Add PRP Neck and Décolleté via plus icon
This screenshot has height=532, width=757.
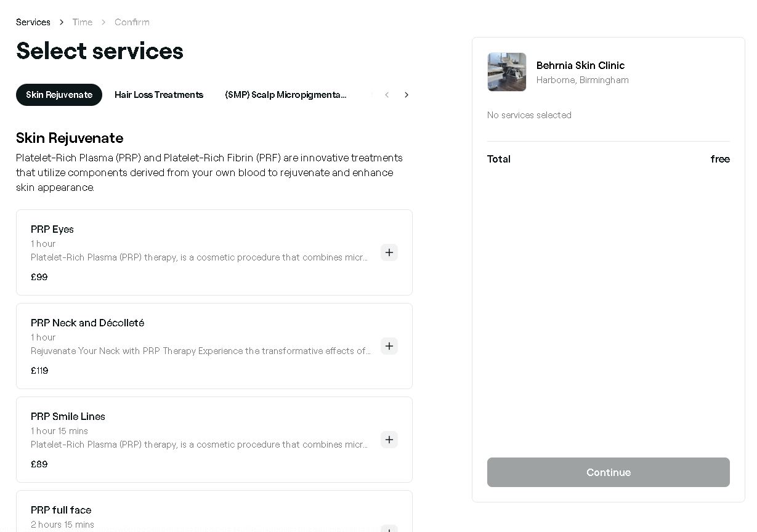click(x=389, y=346)
